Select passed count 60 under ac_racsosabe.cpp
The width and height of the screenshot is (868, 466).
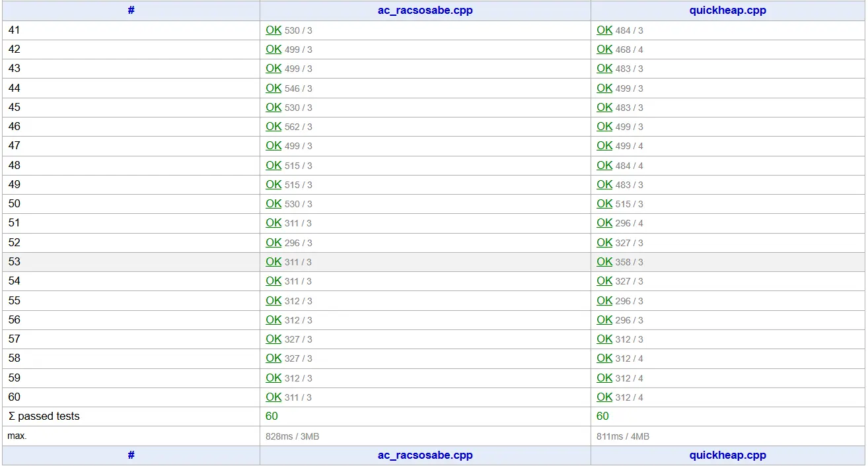272,416
